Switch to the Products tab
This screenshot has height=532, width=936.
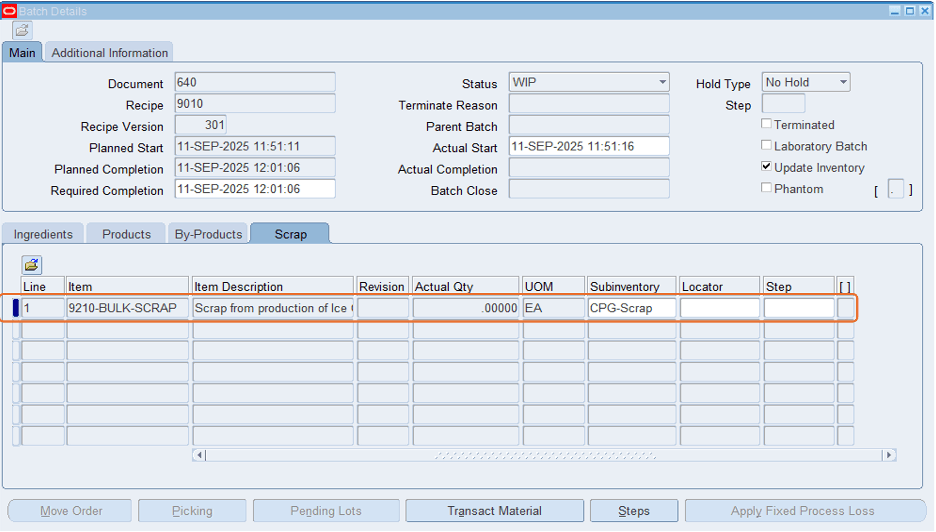tap(126, 234)
